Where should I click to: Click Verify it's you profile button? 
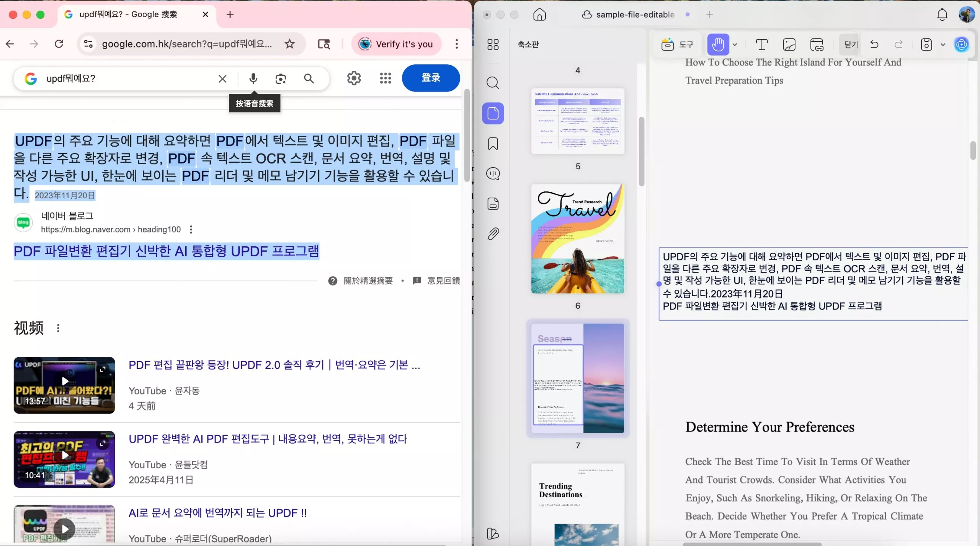(397, 44)
